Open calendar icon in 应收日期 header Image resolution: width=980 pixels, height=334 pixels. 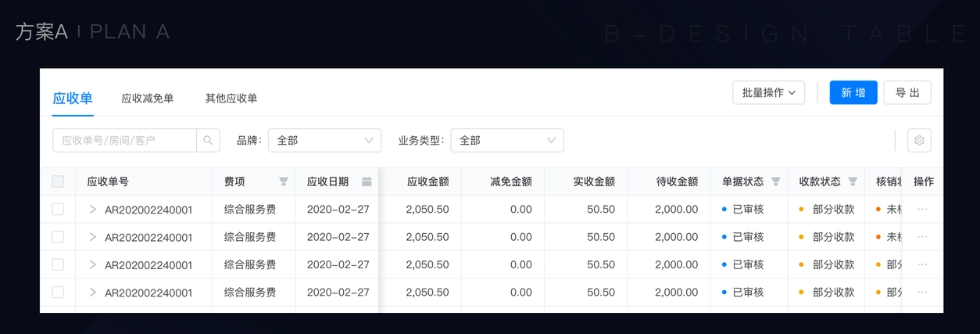point(367,181)
